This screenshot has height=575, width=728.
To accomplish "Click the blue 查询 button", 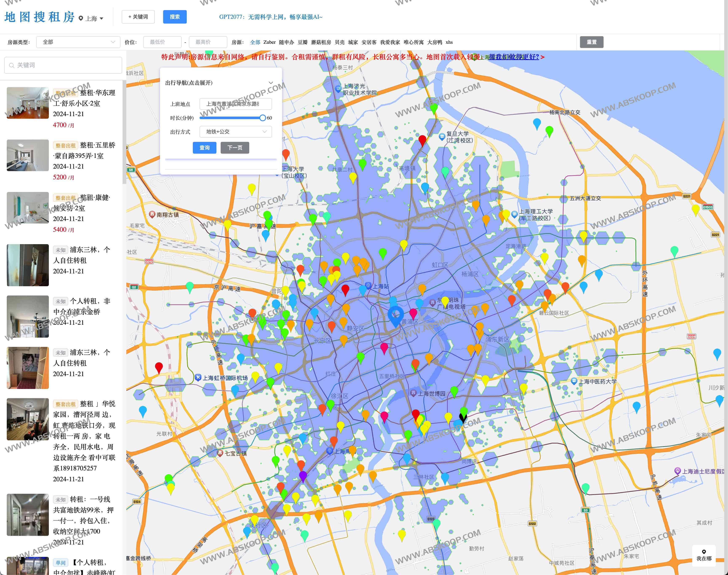I will point(204,148).
